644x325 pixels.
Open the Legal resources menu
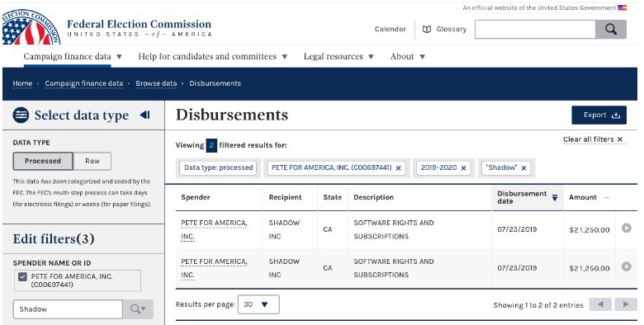pyautogui.click(x=339, y=56)
